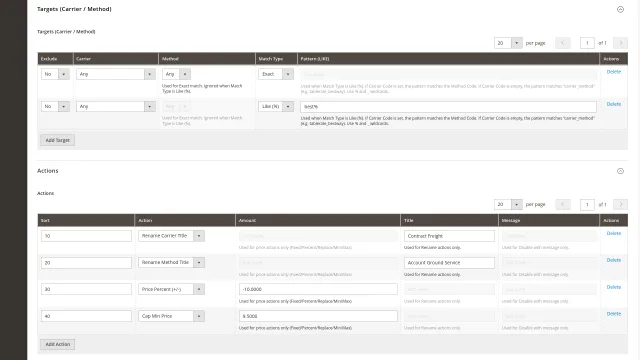The height and width of the screenshot is (360, 640).
Task: Open the 'Cap Min Price' action dropdown
Action: [x=171, y=316]
